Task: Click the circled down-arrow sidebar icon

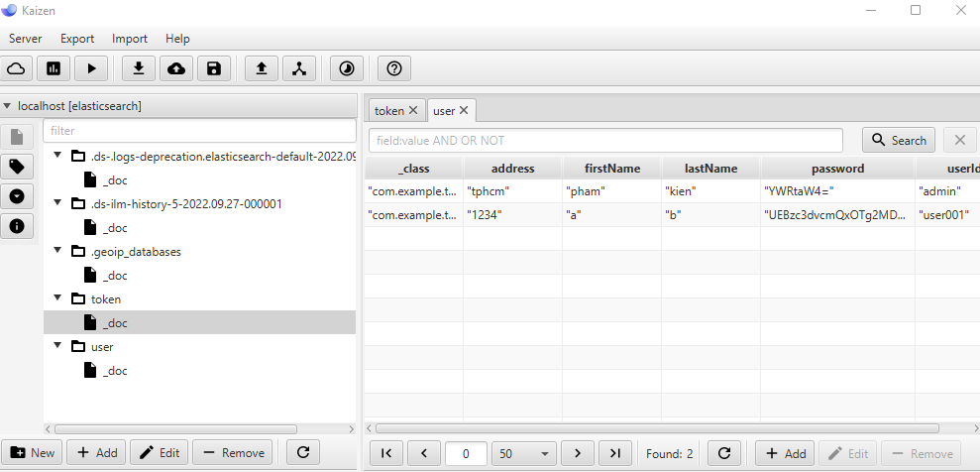Action: point(17,197)
